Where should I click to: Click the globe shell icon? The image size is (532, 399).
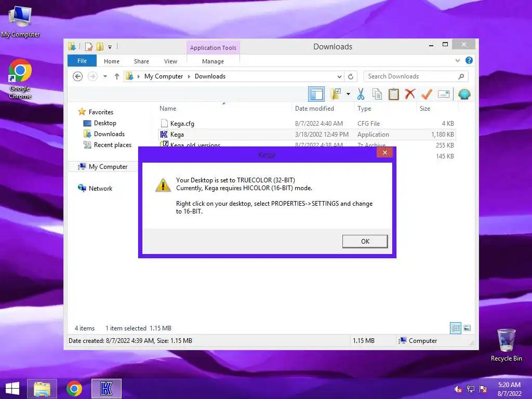[x=464, y=94]
